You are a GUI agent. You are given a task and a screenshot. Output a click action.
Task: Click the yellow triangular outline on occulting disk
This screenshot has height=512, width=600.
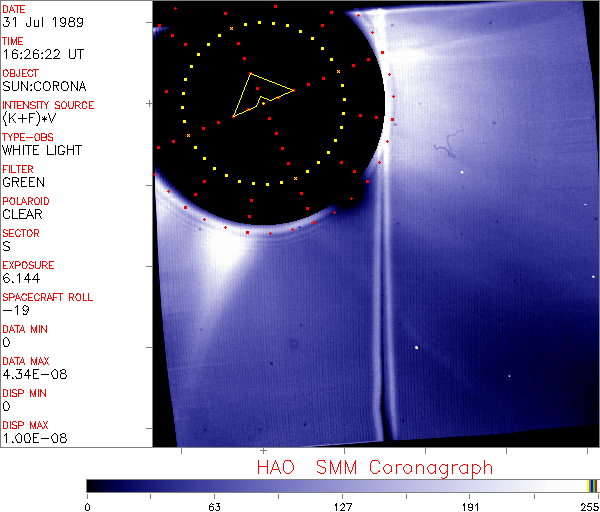coord(263,95)
